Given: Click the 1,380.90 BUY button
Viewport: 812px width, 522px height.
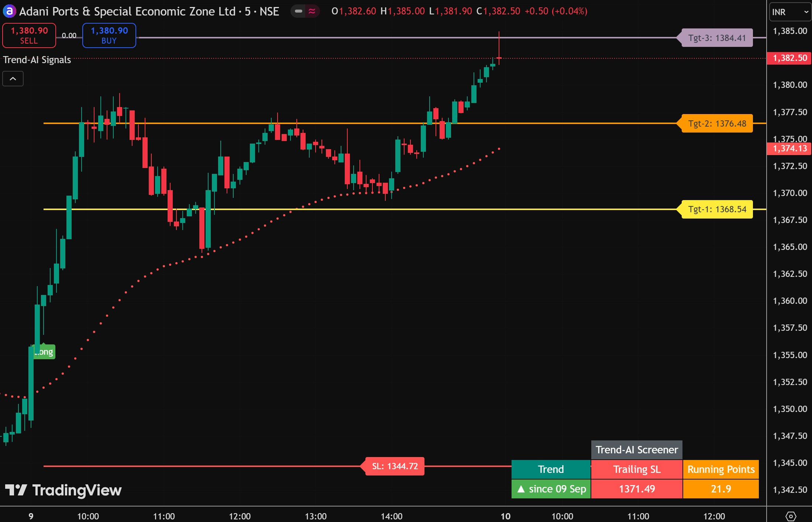Looking at the screenshot, I should (109, 35).
